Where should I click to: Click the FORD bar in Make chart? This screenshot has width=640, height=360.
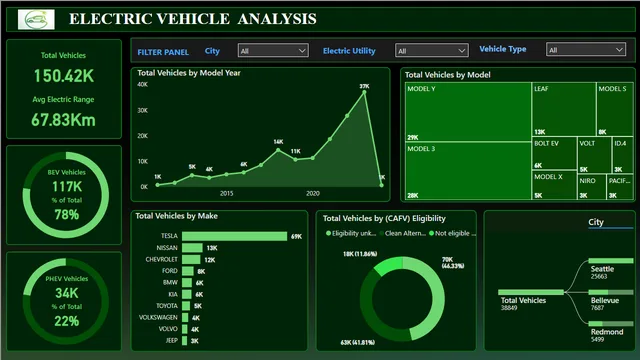coord(188,271)
